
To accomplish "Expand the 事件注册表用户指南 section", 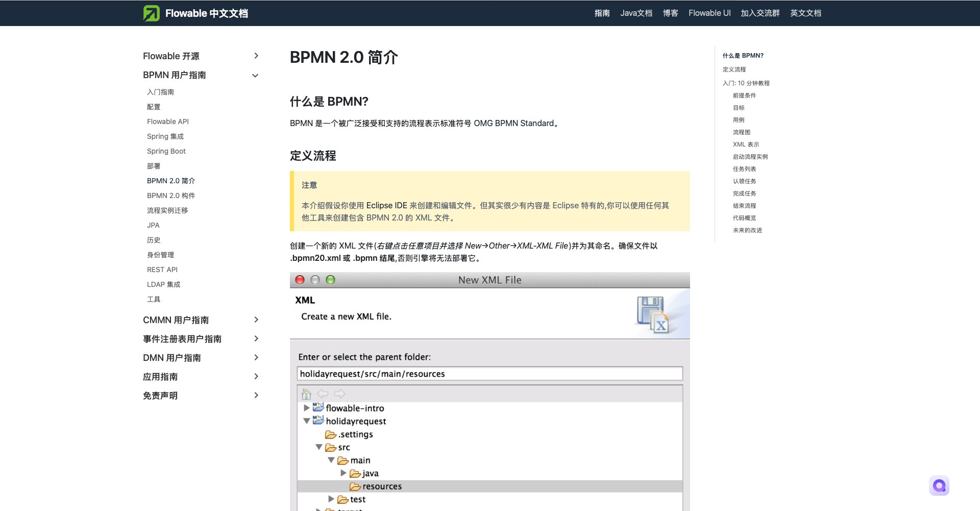I will pos(256,338).
